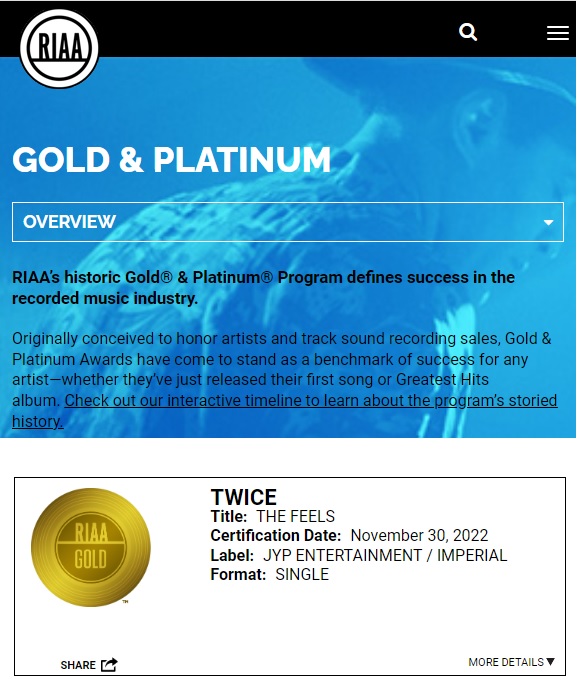The height and width of the screenshot is (693, 578).
Task: Click the bold Gold & Platinum Program intro
Action: pyautogui.click(x=263, y=288)
